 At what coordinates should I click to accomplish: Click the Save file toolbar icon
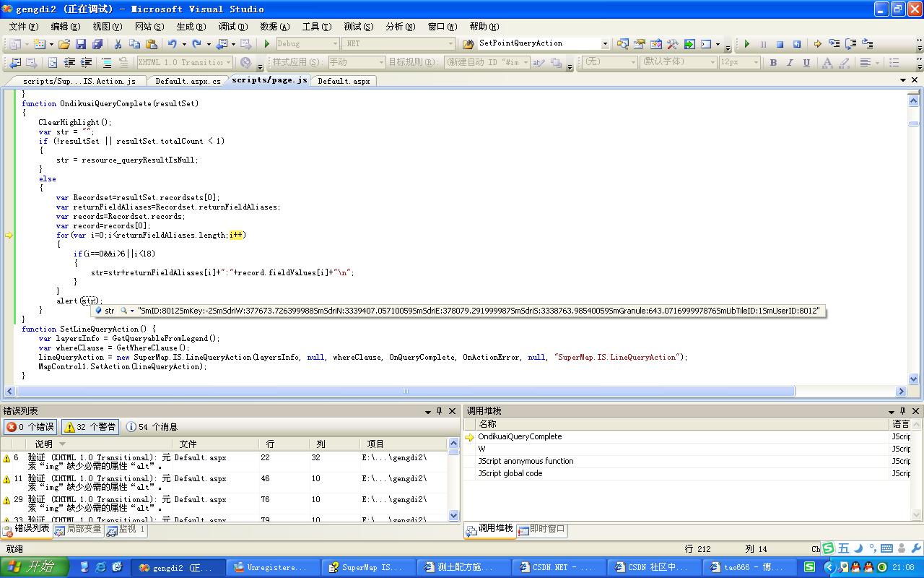click(x=81, y=44)
